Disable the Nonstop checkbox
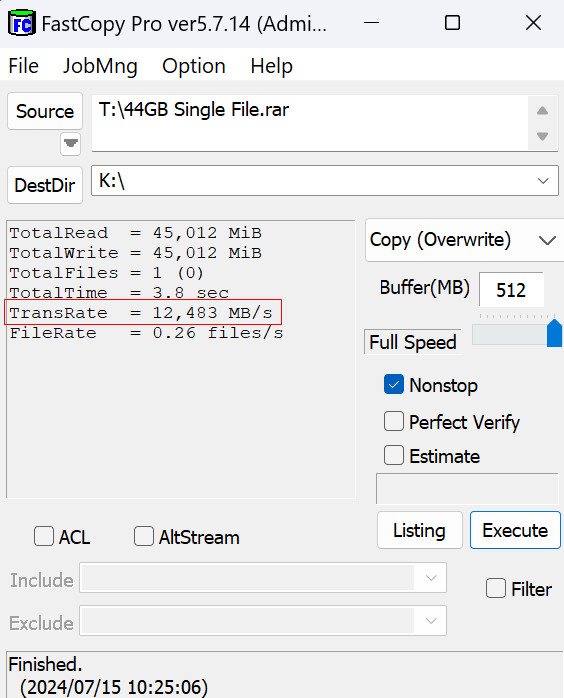Viewport: 564px width, 698px height. [394, 385]
